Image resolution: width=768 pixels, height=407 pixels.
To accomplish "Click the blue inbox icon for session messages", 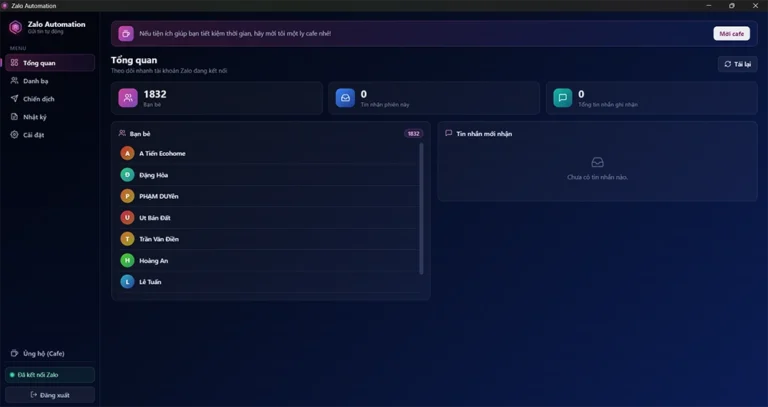I will coord(345,98).
